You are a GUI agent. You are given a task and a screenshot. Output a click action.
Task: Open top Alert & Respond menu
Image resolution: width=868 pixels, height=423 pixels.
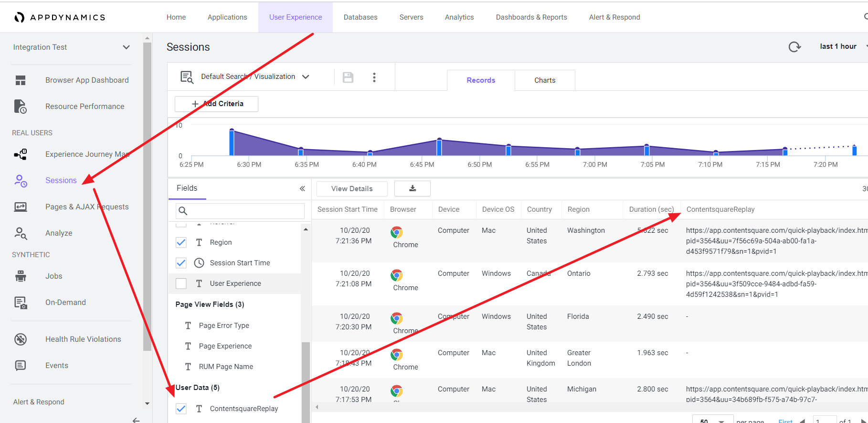point(614,17)
